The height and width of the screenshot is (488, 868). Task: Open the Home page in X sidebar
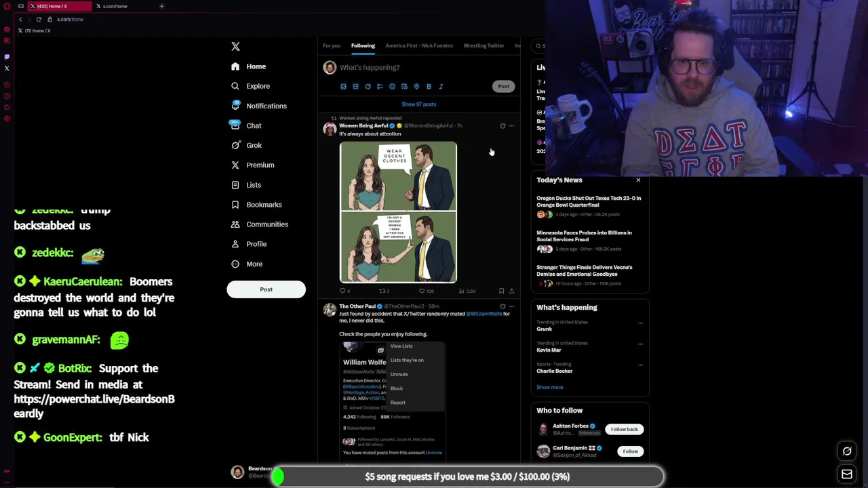[x=248, y=66]
